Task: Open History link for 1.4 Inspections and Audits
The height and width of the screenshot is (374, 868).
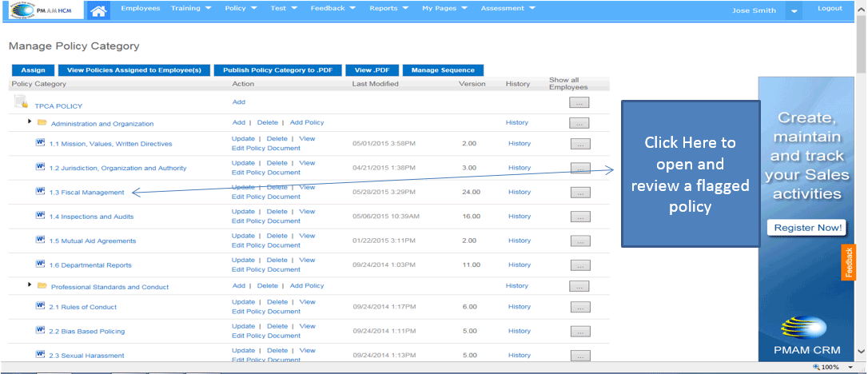Action: pos(519,216)
